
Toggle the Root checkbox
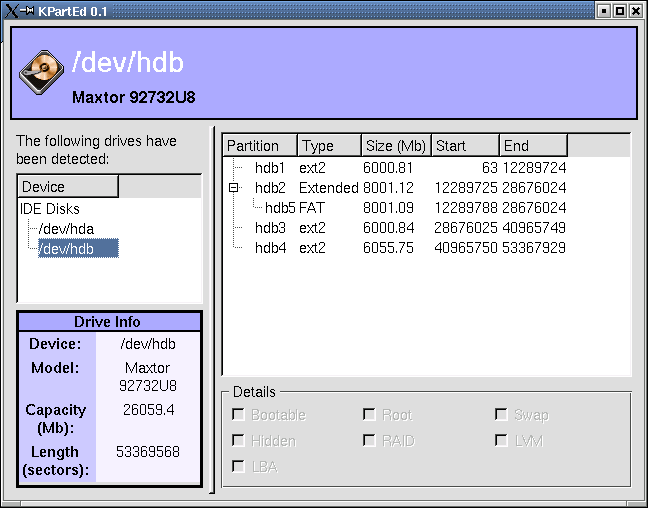point(369,414)
